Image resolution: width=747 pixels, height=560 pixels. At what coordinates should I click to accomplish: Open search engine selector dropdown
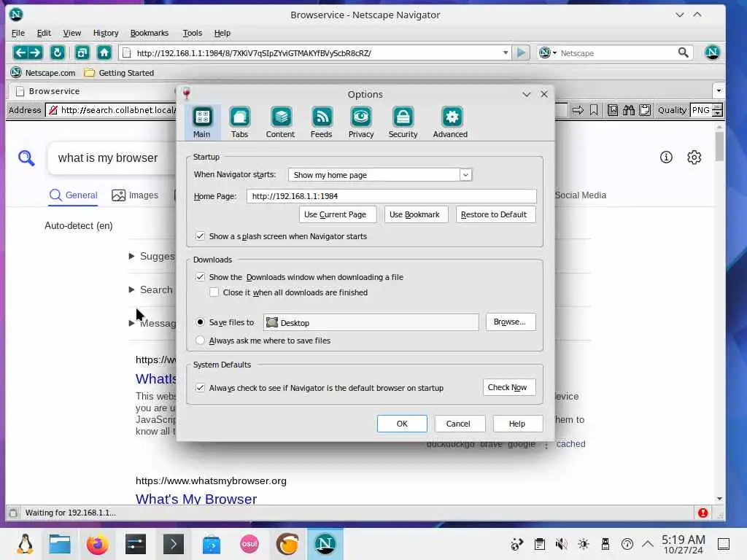[x=548, y=52]
